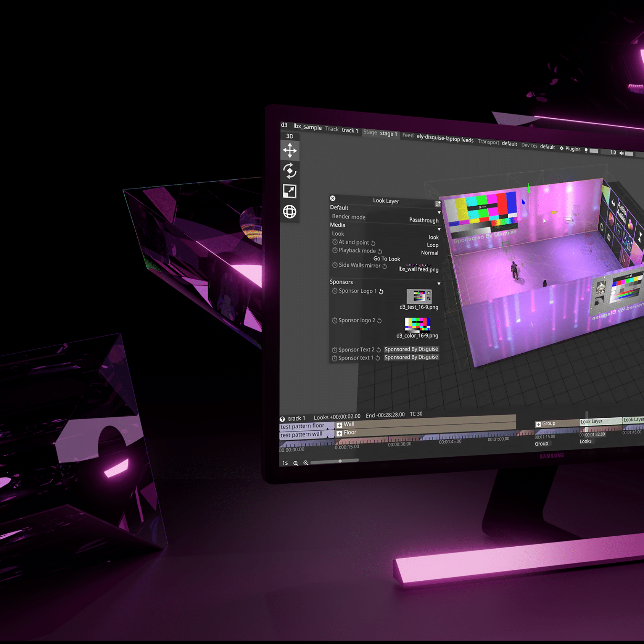644x644 pixels.
Task: Collapse the Default section arrow
Action: [x=439, y=213]
